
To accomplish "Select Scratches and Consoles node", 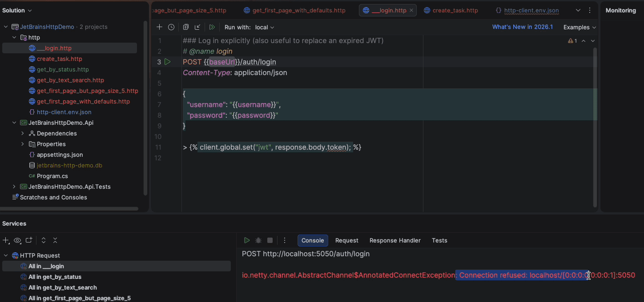I will point(53,197).
